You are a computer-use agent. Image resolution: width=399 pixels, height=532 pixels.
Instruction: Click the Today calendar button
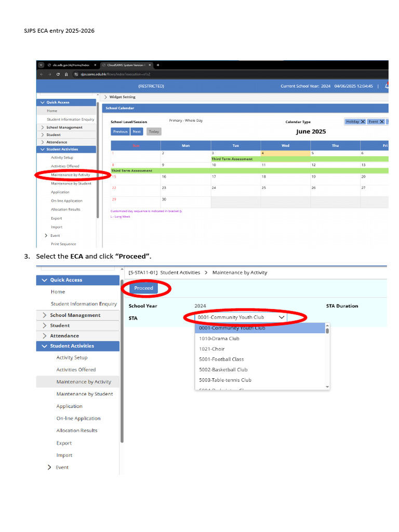pos(154,131)
